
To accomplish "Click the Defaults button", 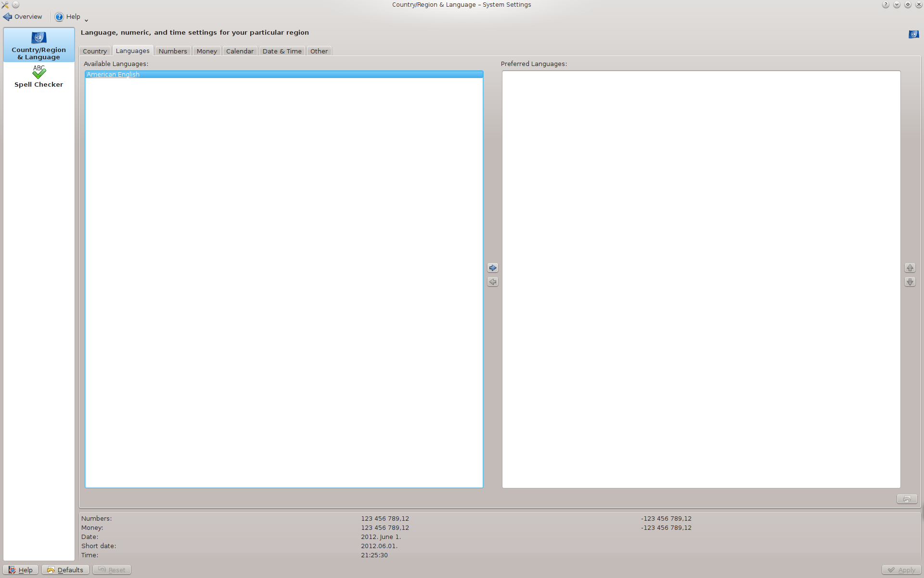I will 65,570.
